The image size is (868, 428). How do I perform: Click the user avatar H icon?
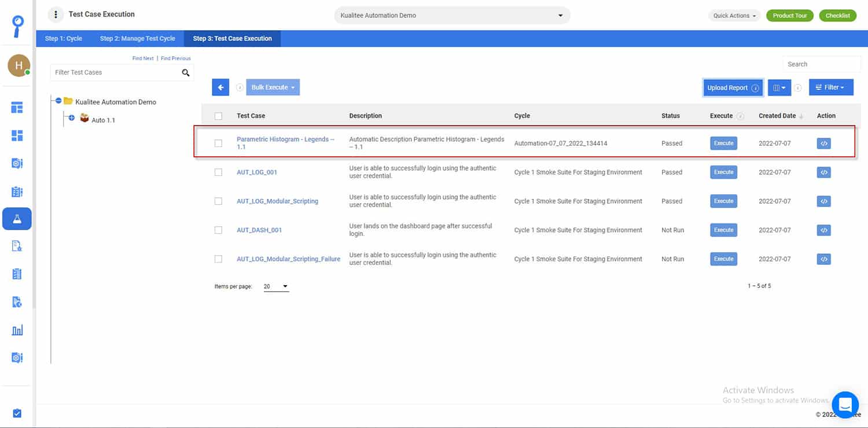[x=19, y=66]
